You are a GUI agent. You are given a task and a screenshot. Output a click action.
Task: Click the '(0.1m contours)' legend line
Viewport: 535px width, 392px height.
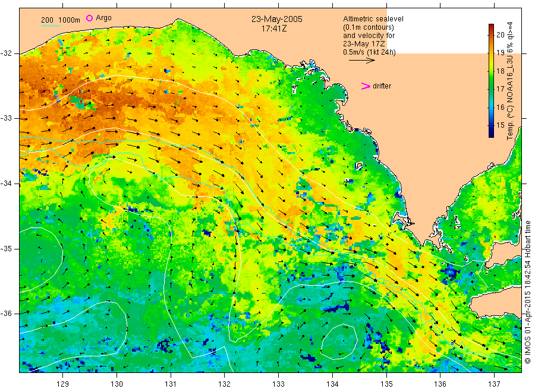369,27
